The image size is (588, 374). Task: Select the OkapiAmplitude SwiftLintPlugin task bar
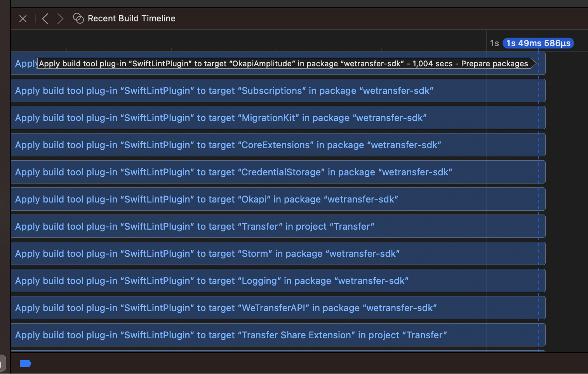pyautogui.click(x=278, y=63)
